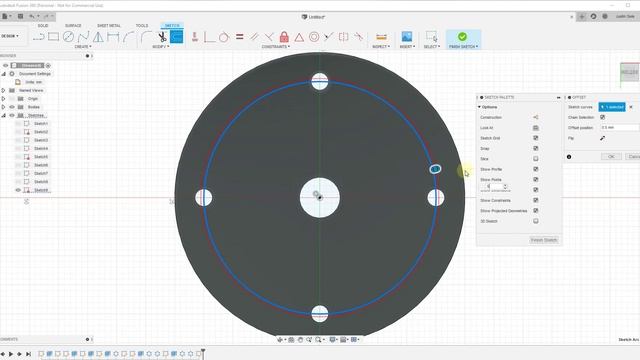Switch to the Sheet Metal tab

(x=109, y=26)
